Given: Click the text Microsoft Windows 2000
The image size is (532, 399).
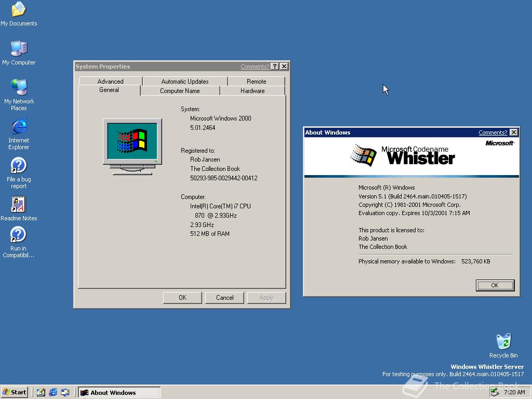Looking at the screenshot, I should [x=220, y=118].
